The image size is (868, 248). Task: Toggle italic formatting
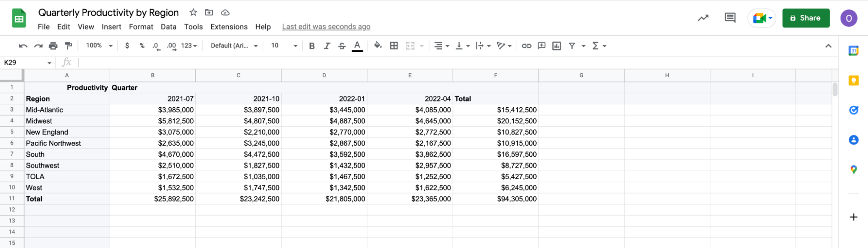[326, 46]
